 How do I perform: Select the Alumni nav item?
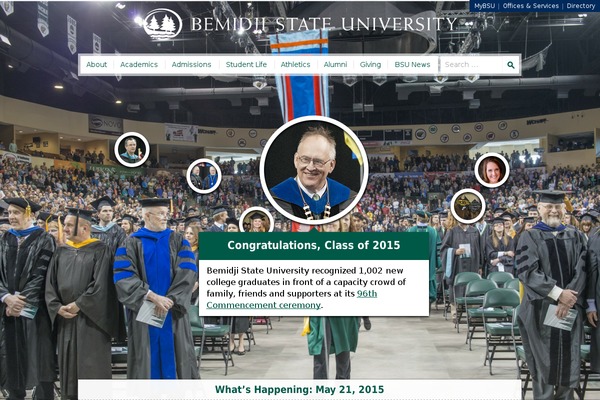(x=335, y=65)
